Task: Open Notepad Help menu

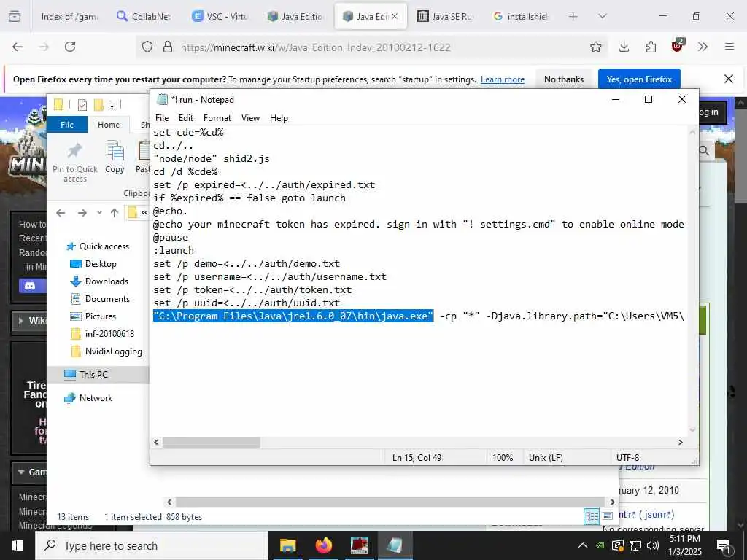Action: pyautogui.click(x=279, y=118)
